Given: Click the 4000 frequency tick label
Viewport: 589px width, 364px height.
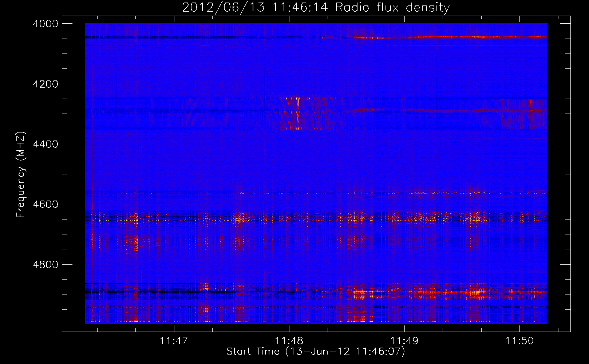Looking at the screenshot, I should point(46,24).
